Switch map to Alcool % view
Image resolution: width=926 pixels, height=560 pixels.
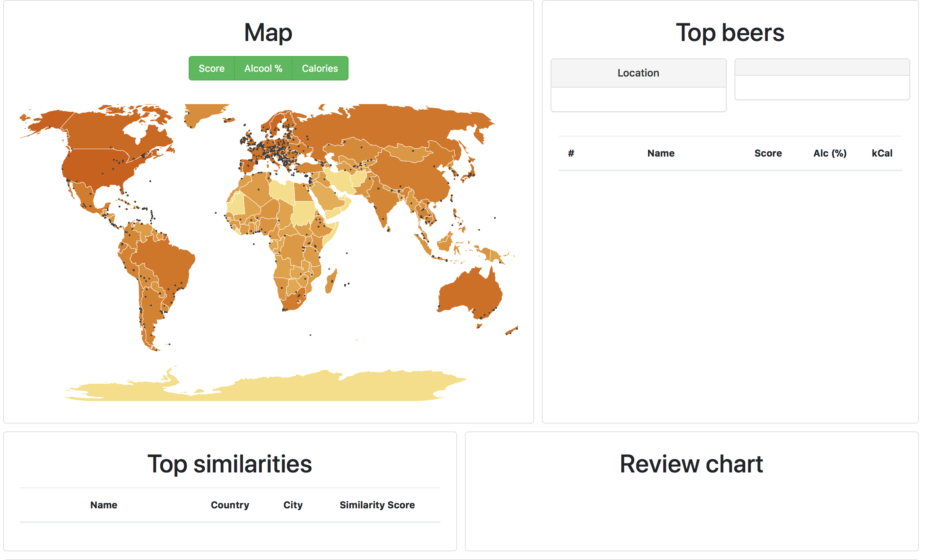263,69
